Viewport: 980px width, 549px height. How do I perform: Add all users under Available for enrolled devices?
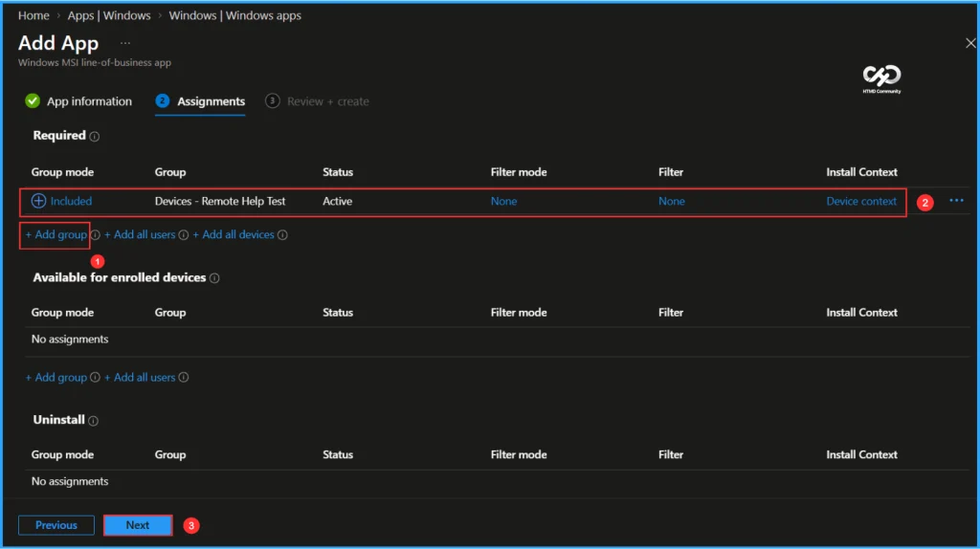[140, 377]
